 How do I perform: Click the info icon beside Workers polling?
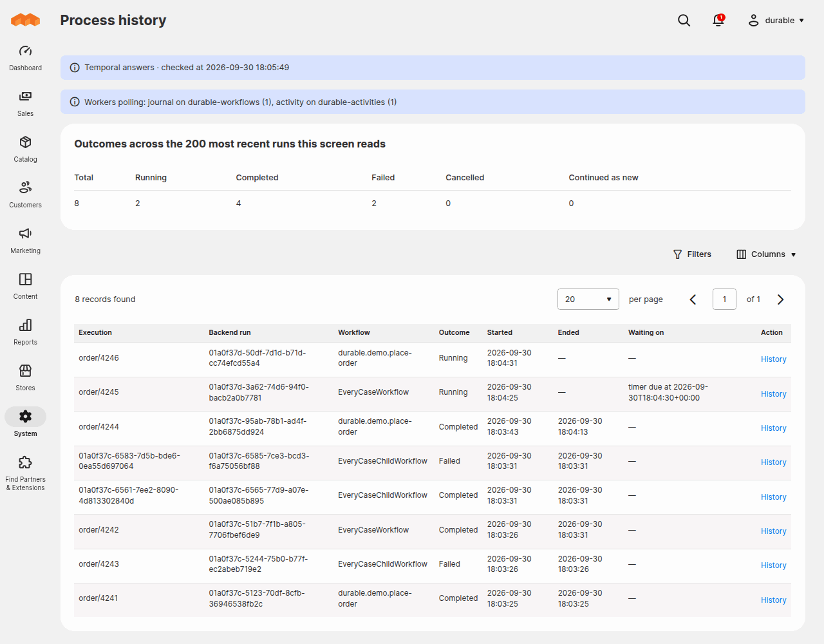[x=75, y=102]
